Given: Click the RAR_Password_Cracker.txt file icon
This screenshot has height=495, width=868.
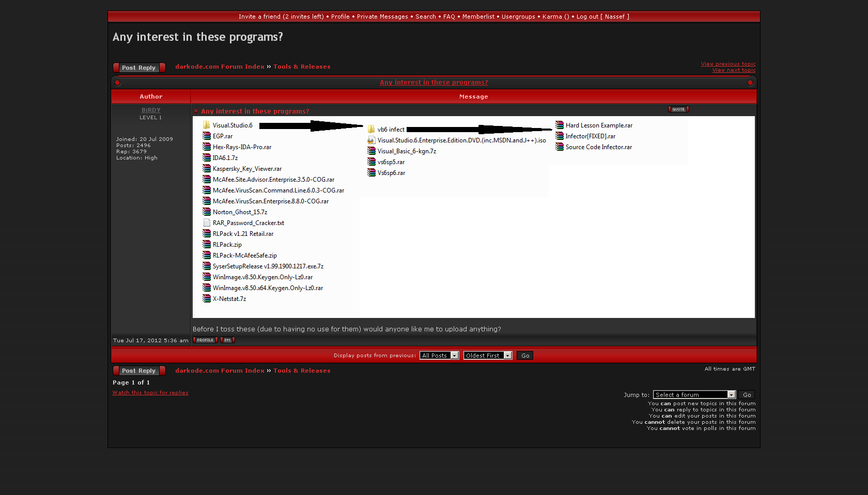Looking at the screenshot, I should point(207,223).
